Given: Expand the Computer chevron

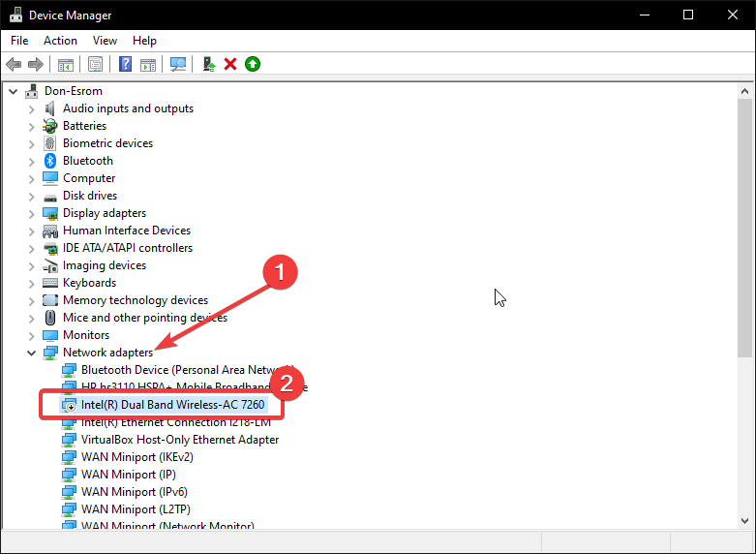Looking at the screenshot, I should click(x=32, y=178).
